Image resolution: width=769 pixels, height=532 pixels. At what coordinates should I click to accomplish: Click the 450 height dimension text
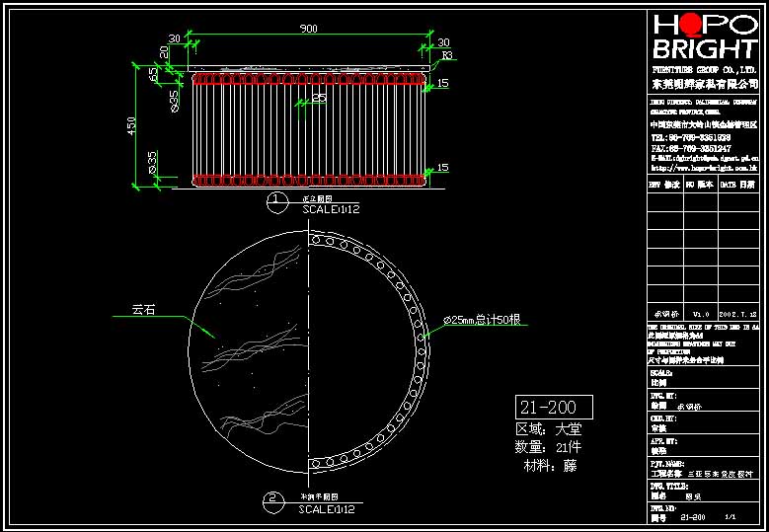click(132, 127)
